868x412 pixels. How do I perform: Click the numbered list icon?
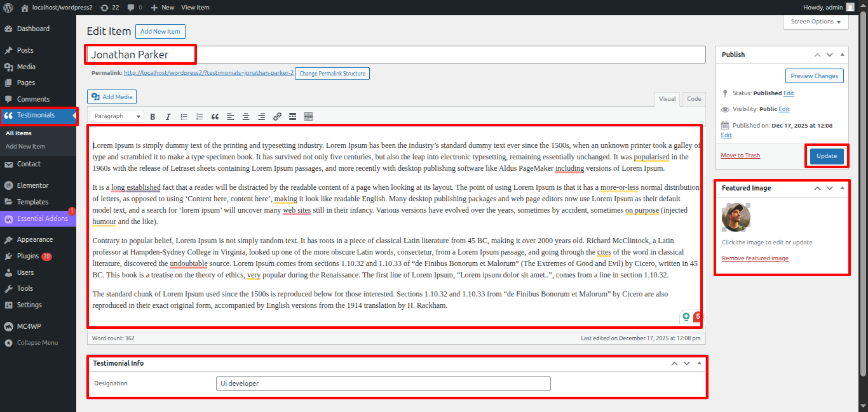(200, 117)
